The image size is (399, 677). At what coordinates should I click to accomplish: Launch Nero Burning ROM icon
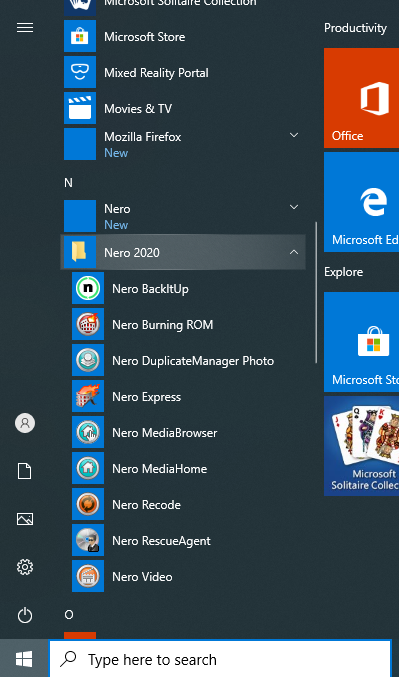[x=88, y=324]
